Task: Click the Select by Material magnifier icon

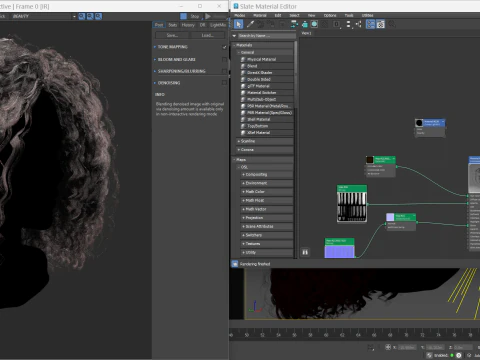Action: click(x=392, y=24)
